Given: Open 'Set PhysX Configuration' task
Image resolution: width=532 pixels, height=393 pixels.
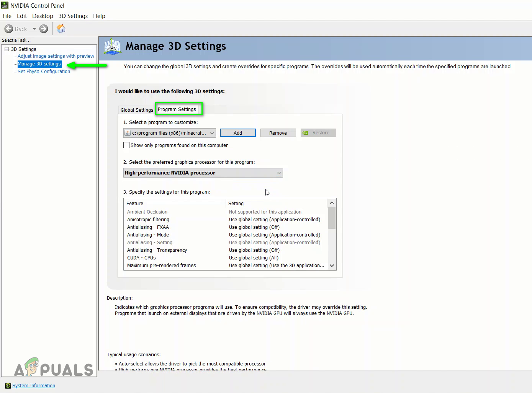Looking at the screenshot, I should [x=44, y=72].
